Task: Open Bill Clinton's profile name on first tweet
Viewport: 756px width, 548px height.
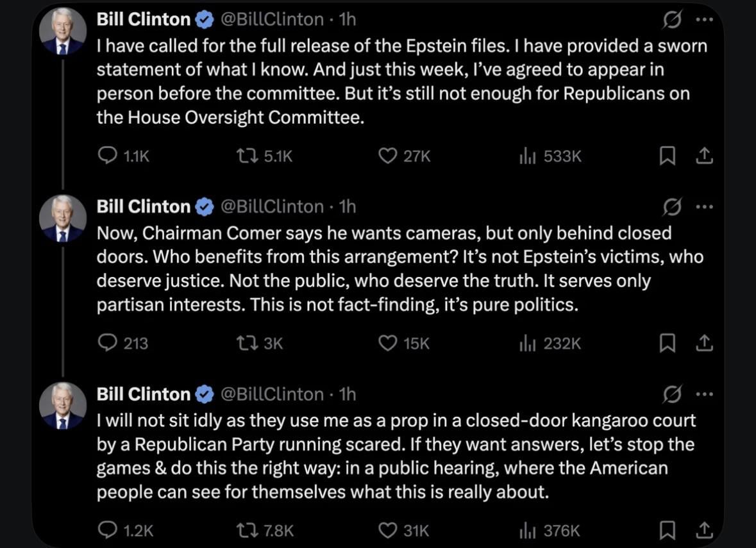Action: coord(143,20)
